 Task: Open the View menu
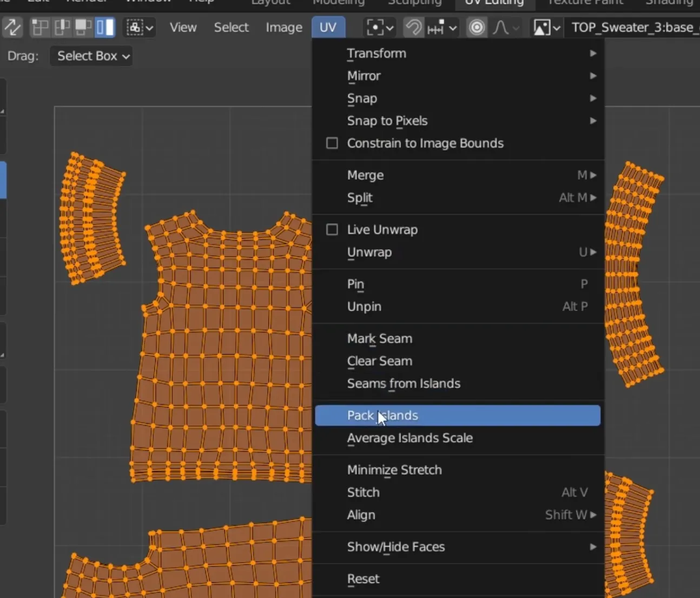[183, 28]
